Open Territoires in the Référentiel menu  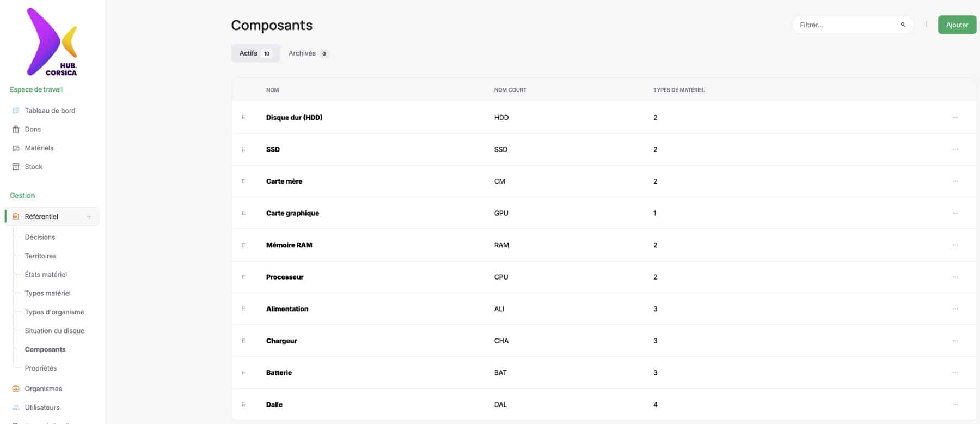40,256
